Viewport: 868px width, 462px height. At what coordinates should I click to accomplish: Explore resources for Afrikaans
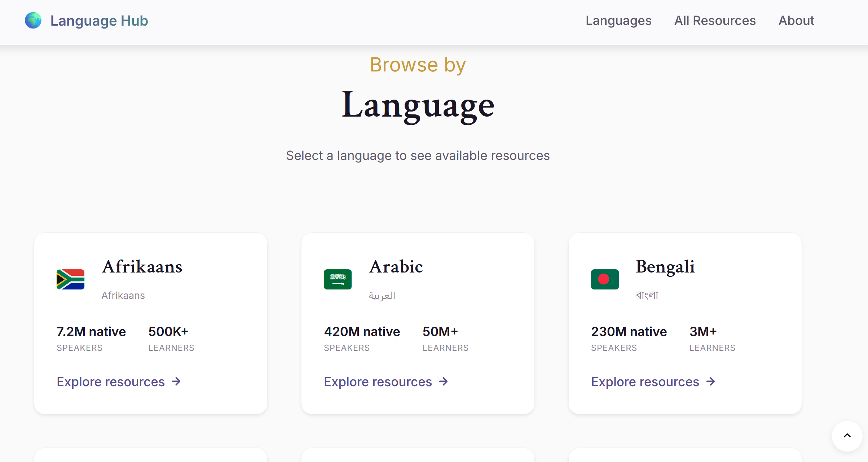pos(111,382)
